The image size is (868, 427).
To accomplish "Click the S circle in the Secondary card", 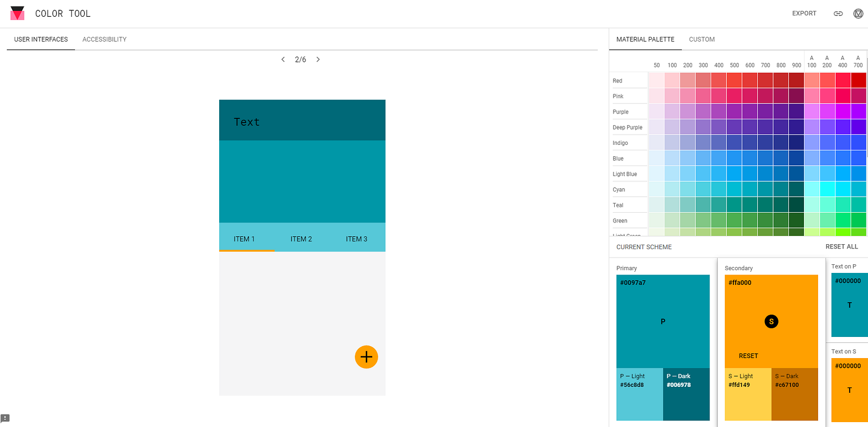I will 771,322.
